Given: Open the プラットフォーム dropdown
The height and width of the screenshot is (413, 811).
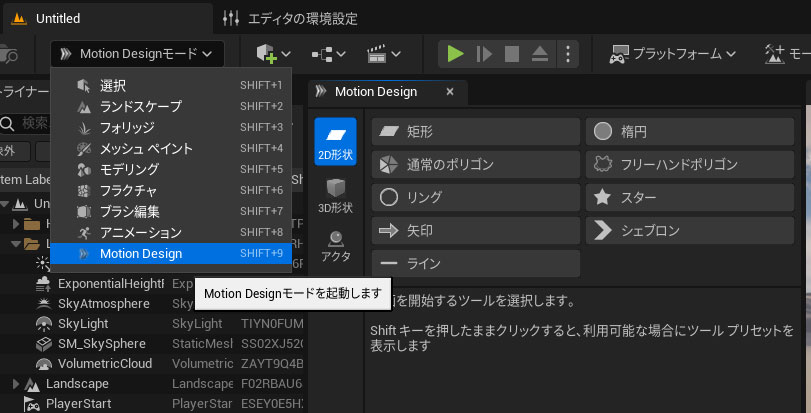Looking at the screenshot, I should pyautogui.click(x=673, y=54).
